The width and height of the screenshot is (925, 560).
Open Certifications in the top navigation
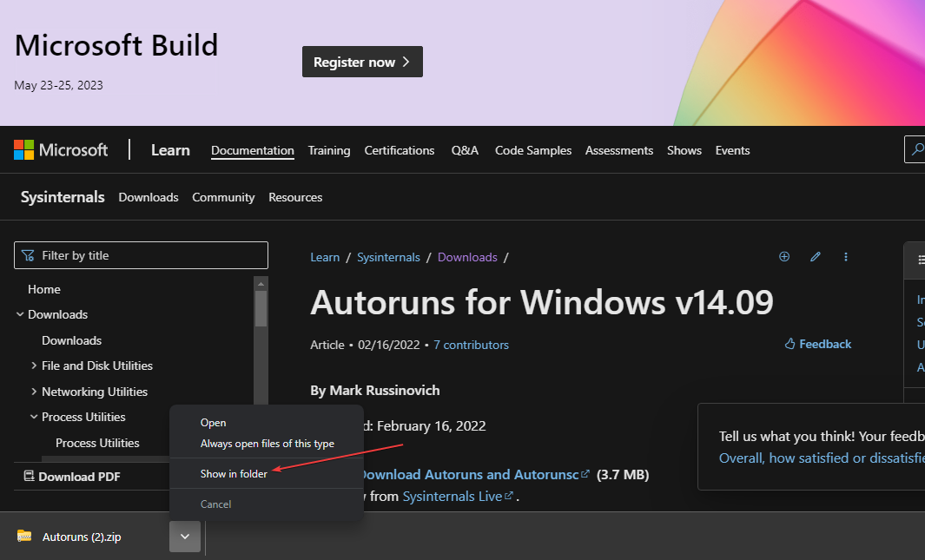pyautogui.click(x=400, y=150)
